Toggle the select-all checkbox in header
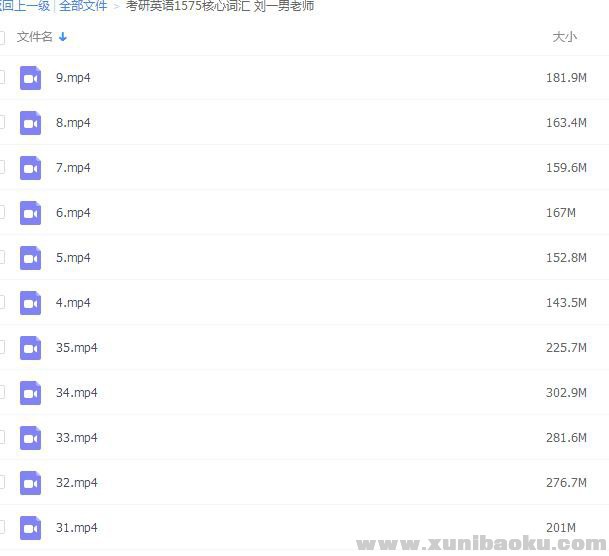This screenshot has width=609, height=556. pos(2,37)
